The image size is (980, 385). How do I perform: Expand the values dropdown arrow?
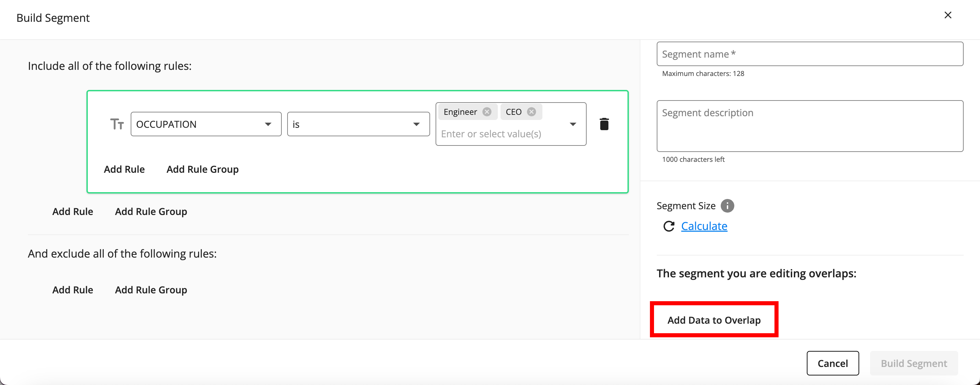(573, 124)
